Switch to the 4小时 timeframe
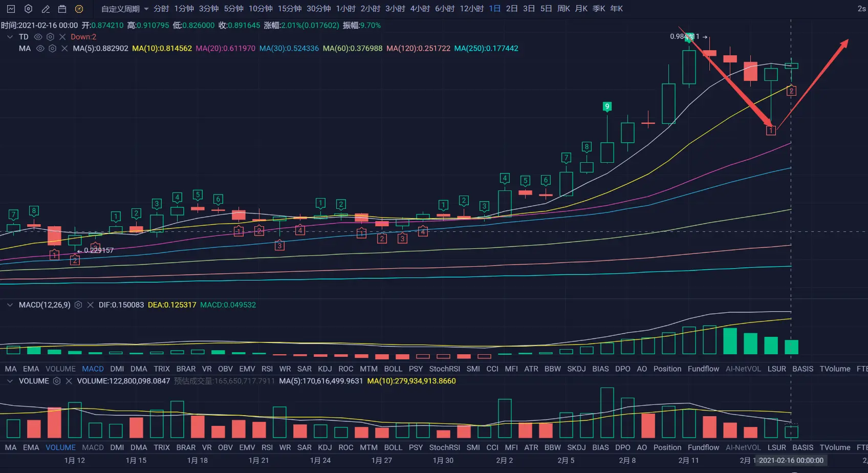The image size is (868, 473). 420,9
